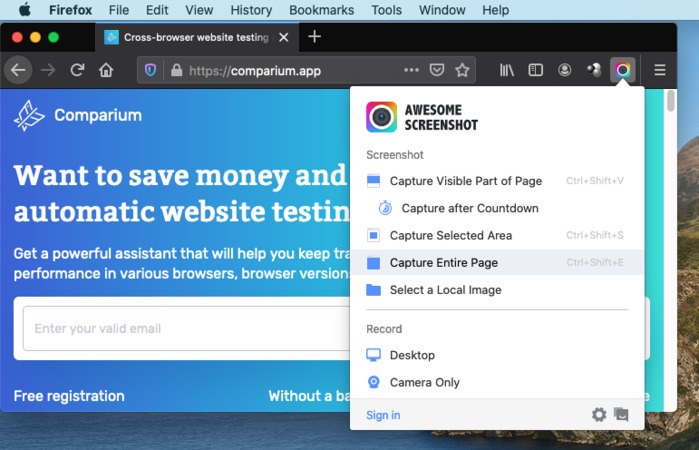Click the page vertical scrollbar

pos(670,101)
